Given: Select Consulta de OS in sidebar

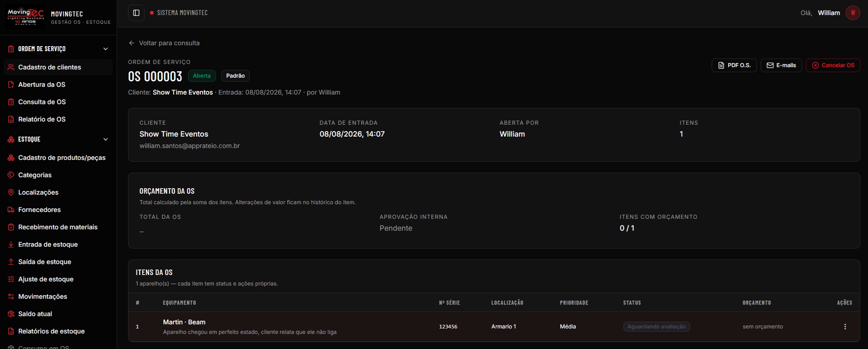Looking at the screenshot, I should (58, 102).
